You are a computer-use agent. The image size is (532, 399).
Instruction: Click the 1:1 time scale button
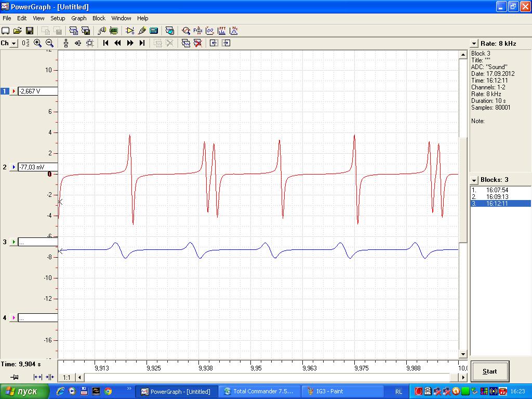(66, 378)
